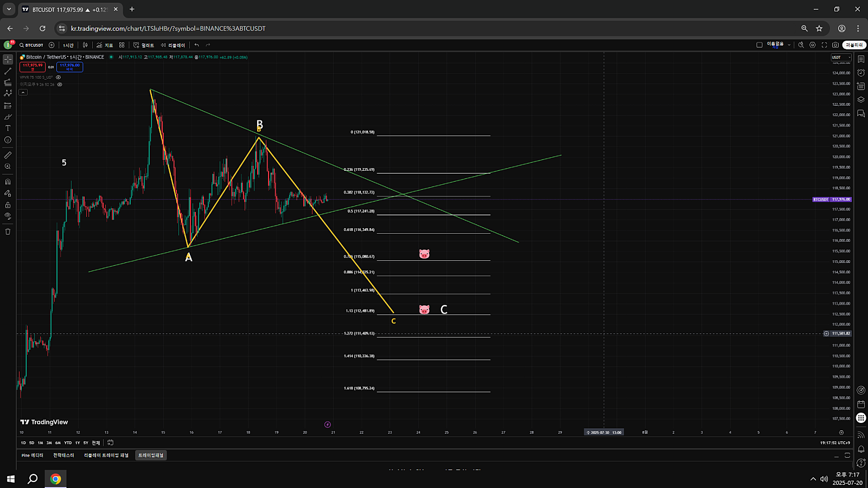Image resolution: width=868 pixels, height=488 pixels.
Task: Click the 얼러트 alert button
Action: [144, 45]
